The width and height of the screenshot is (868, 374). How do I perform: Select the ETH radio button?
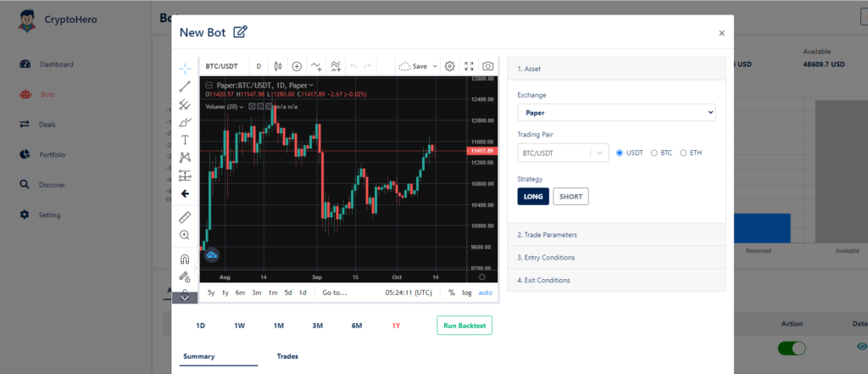tap(683, 153)
